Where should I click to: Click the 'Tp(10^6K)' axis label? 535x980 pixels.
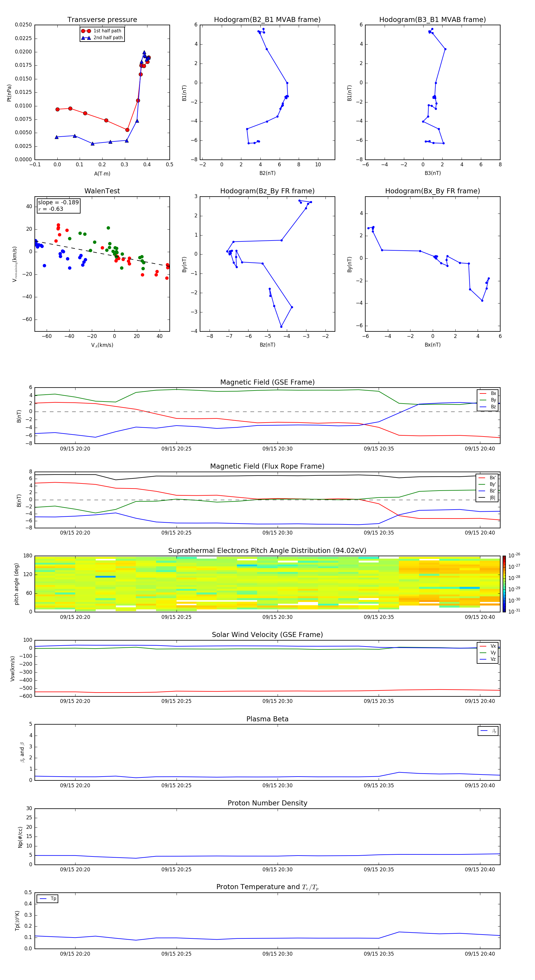17,921
